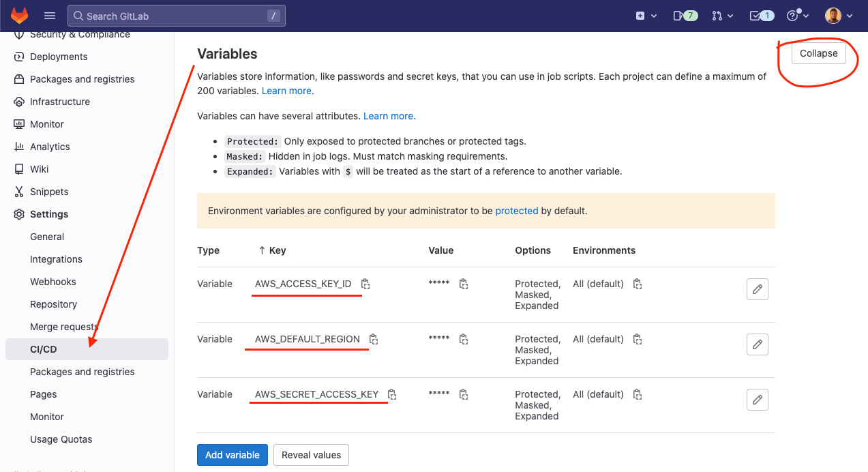
Task: Select CI/CD in Settings sidebar
Action: [44, 349]
